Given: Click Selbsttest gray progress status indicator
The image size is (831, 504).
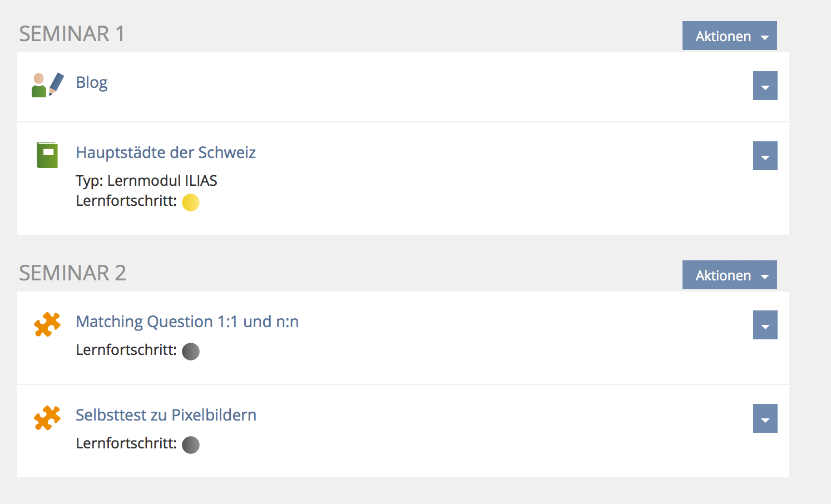Looking at the screenshot, I should [191, 444].
